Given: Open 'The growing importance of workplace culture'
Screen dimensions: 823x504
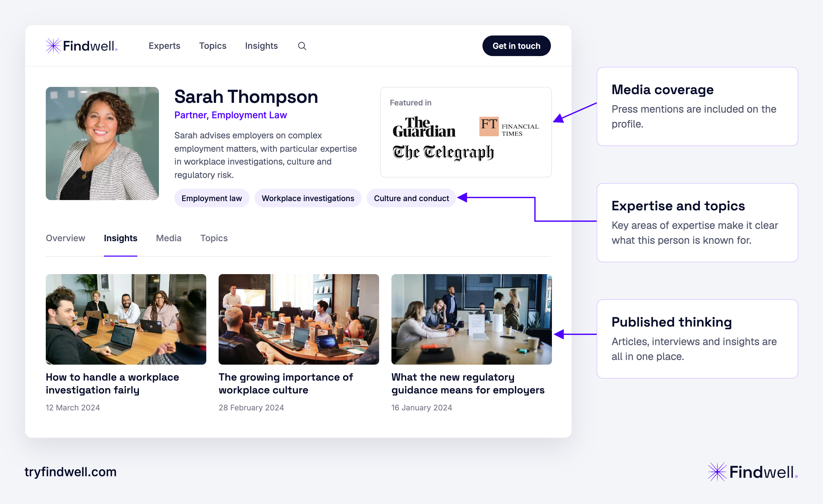Looking at the screenshot, I should (285, 383).
